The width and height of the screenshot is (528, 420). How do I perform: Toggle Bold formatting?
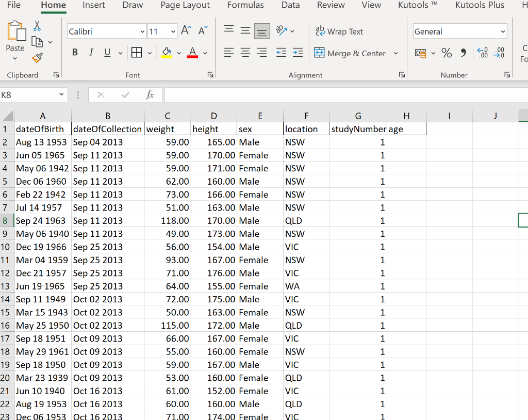(x=75, y=53)
